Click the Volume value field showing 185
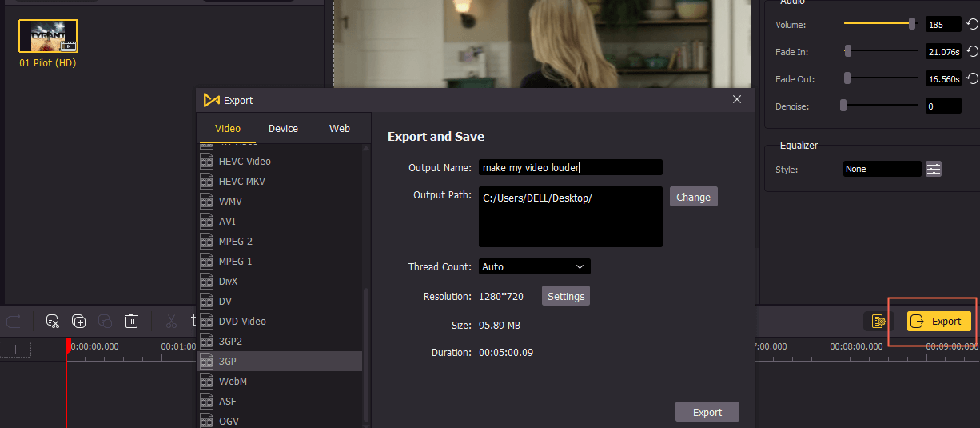Viewport: 980px width, 428px height. coord(943,25)
